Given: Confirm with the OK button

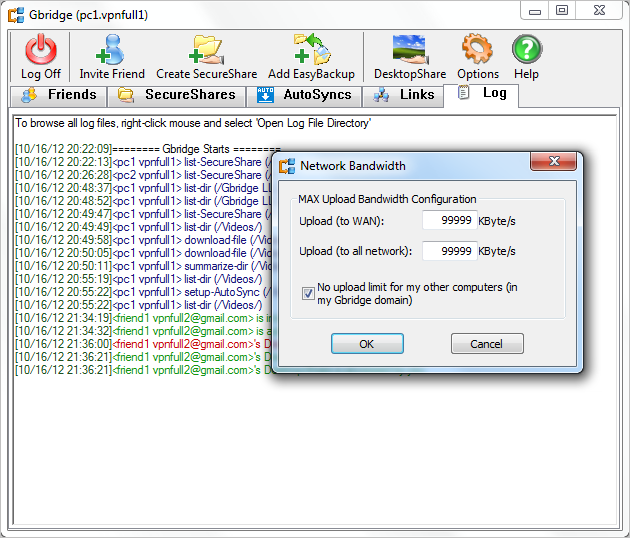Looking at the screenshot, I should 367,344.
